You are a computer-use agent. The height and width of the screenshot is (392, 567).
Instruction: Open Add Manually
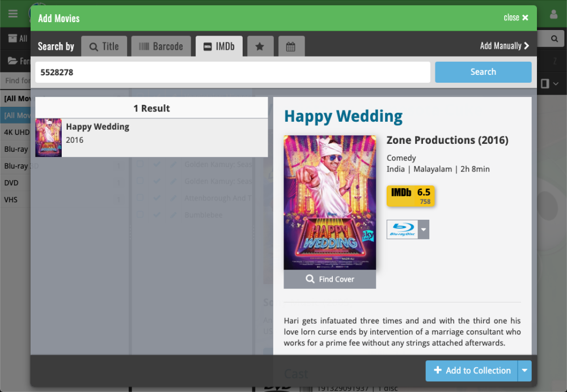[x=505, y=46]
